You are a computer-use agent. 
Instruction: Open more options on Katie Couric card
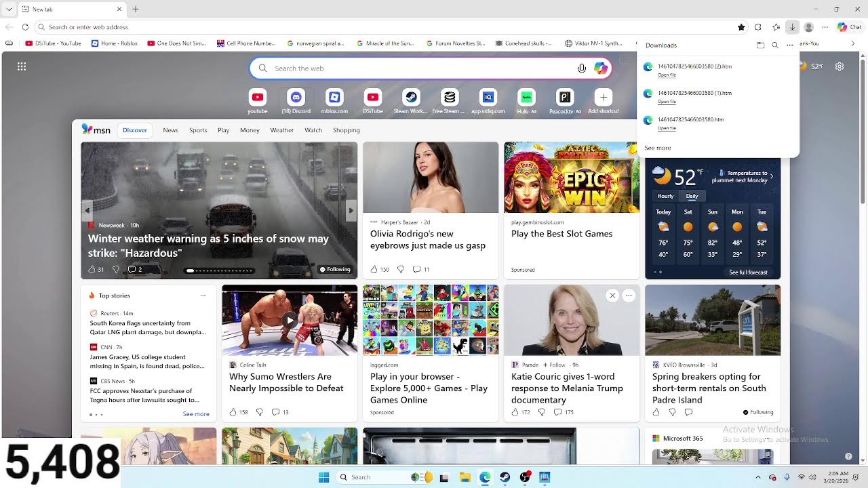click(x=629, y=296)
